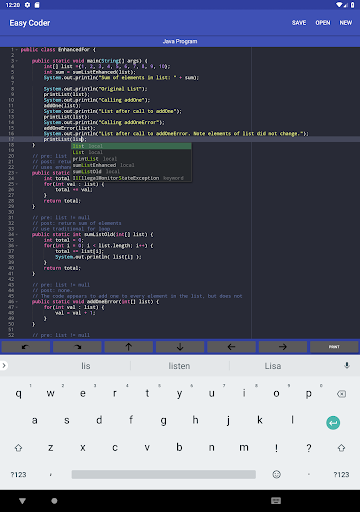360x512 pixels.
Task: Move the cursor right with the right-arrow button
Action: coord(283,347)
